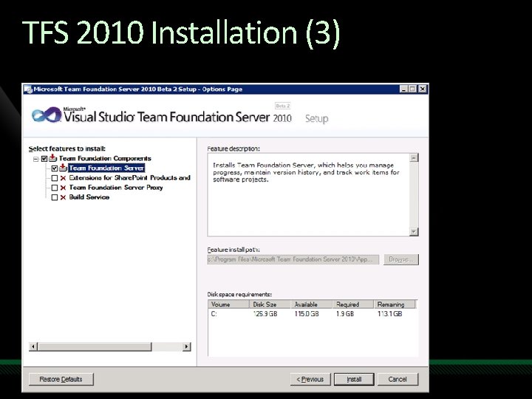The width and height of the screenshot is (532, 399).
Task: Click feature tree right scroll arrow
Action: tap(187, 347)
